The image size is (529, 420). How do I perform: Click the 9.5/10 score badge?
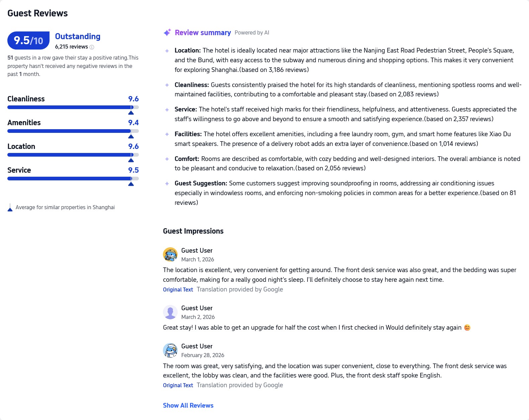[x=28, y=40]
